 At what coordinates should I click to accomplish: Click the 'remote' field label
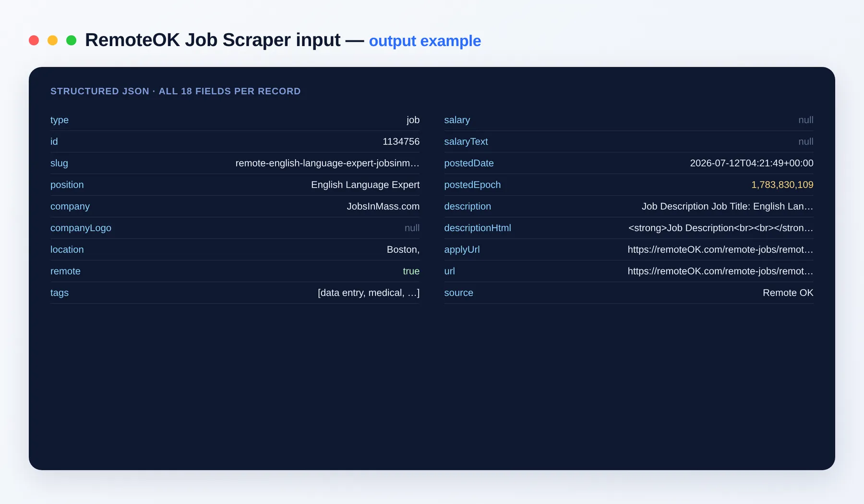pos(65,271)
